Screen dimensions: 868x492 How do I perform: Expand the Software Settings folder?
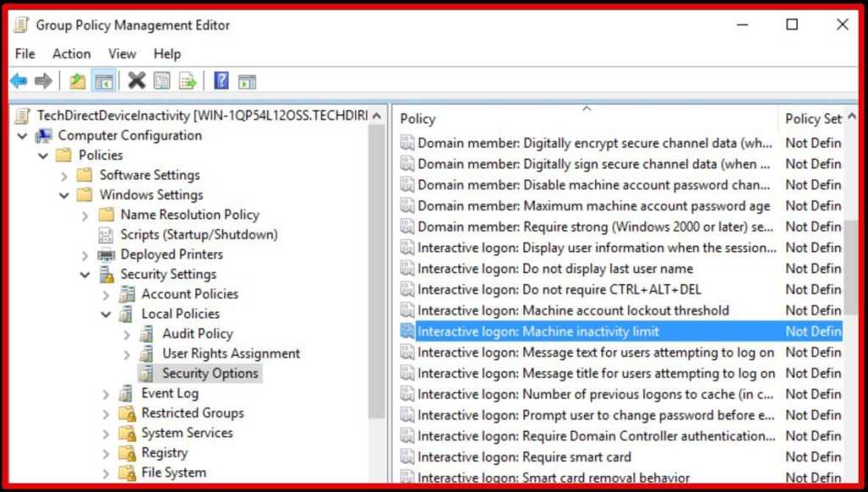[x=64, y=176]
